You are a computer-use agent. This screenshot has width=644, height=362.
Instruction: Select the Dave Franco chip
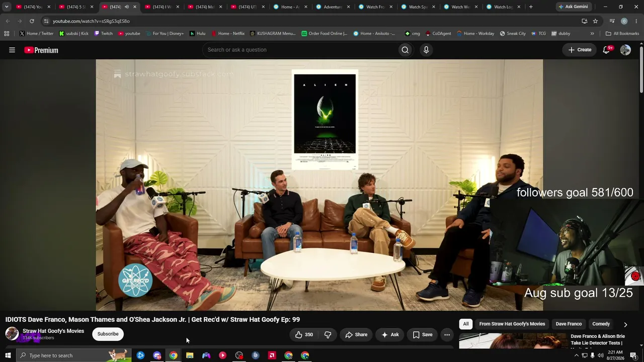click(569, 324)
